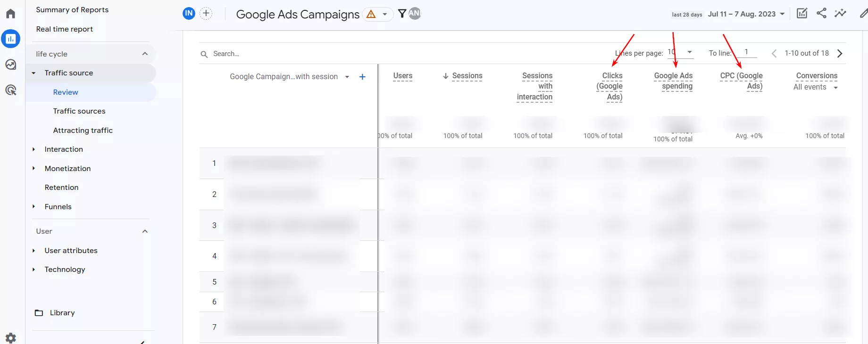Expand the Funnels group
Screen dimensions: 868x344
(x=33, y=207)
